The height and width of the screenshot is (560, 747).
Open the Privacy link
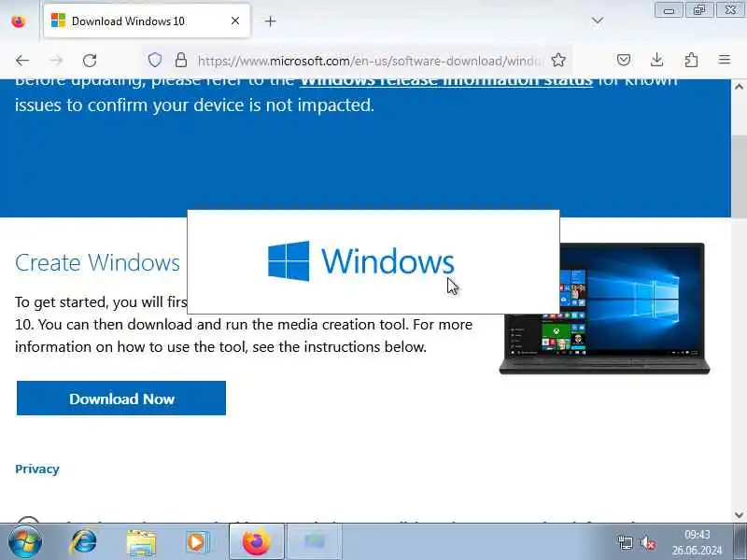pos(37,469)
